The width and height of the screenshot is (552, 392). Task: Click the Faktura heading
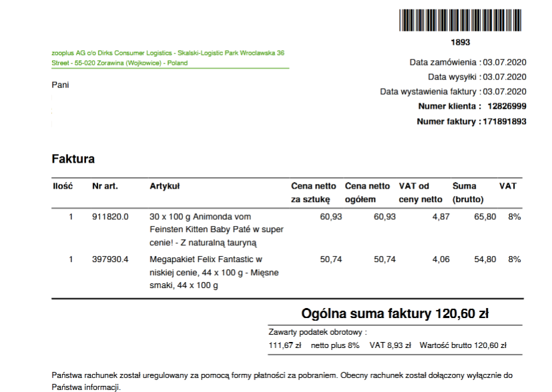click(73, 159)
